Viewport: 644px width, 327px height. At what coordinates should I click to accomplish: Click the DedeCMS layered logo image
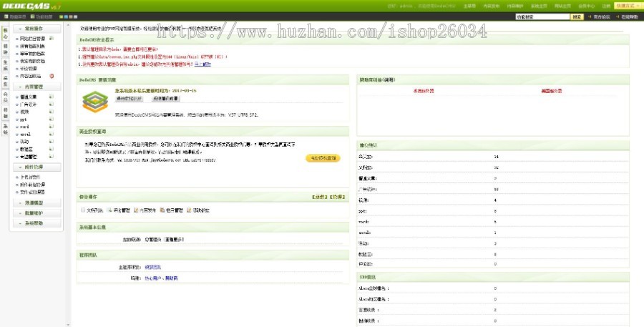pos(94,103)
